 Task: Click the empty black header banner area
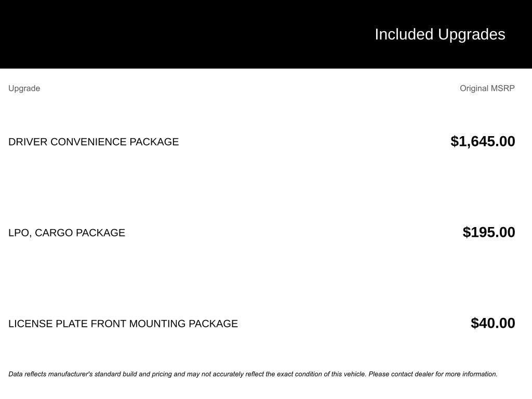coord(156,34)
